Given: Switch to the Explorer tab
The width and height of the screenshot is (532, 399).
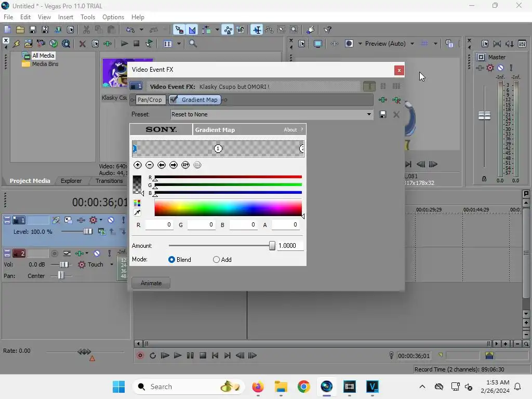Looking at the screenshot, I should tap(71, 181).
